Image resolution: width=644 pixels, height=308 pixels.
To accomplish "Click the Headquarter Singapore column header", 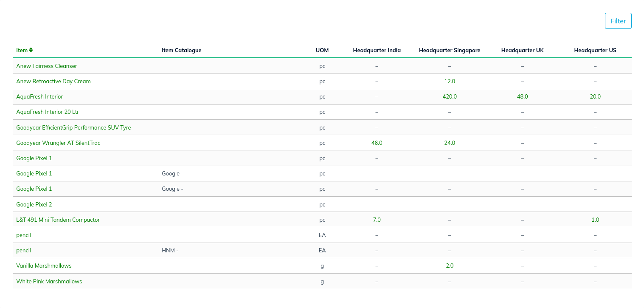I will point(450,50).
